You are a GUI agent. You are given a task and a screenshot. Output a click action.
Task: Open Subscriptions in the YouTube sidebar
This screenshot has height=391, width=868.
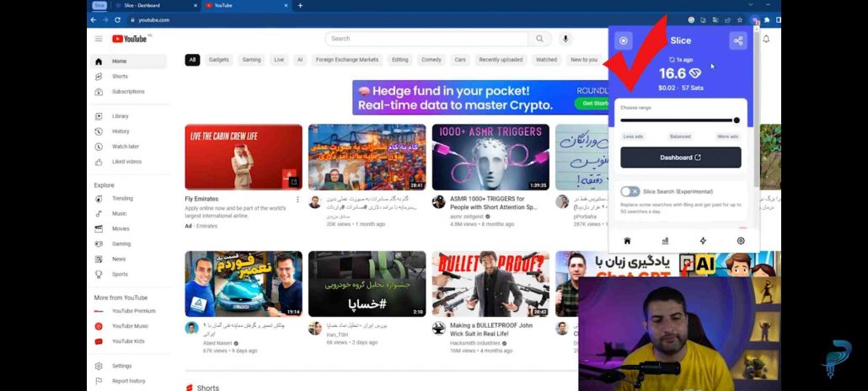(128, 91)
